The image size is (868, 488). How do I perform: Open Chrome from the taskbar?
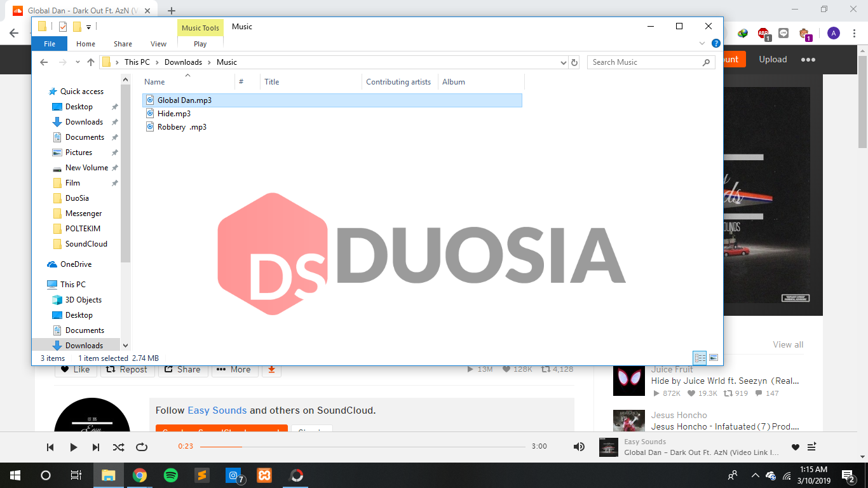(x=140, y=475)
